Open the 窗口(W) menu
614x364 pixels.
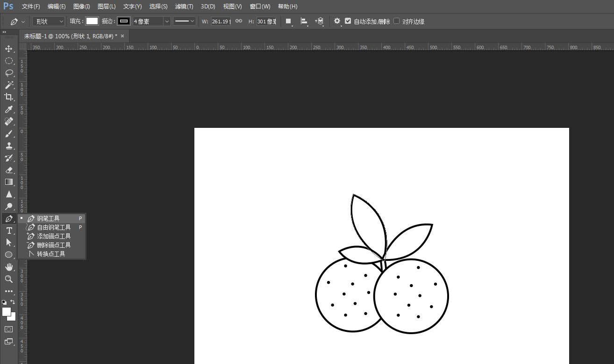pyautogui.click(x=260, y=7)
